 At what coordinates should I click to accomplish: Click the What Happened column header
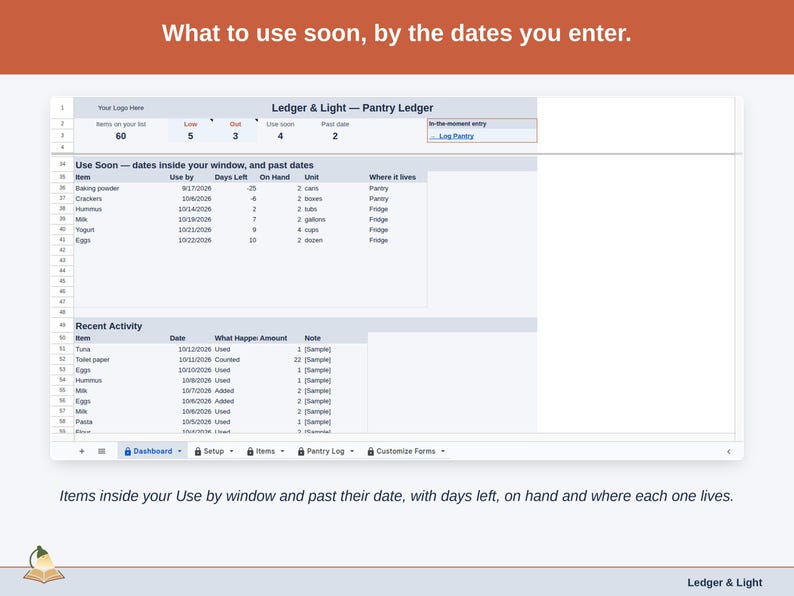coord(236,338)
